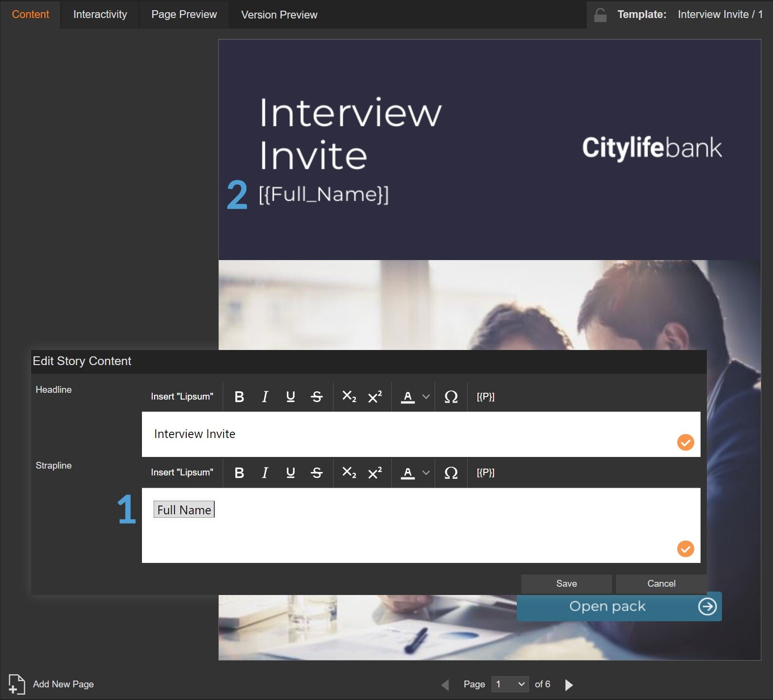This screenshot has height=700, width=773.
Task: Click Bold icon in Headline toolbar
Action: pyautogui.click(x=239, y=397)
